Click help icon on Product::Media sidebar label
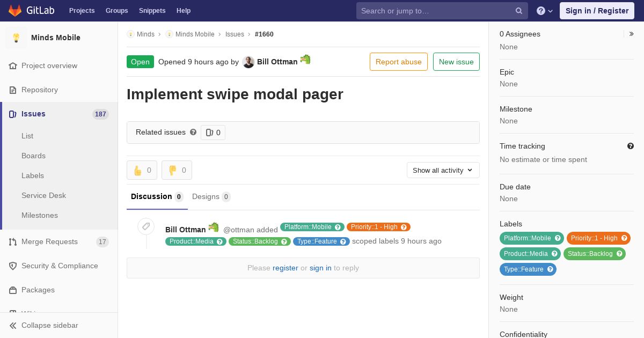Image resolution: width=644 pixels, height=338 pixels. 554,254
